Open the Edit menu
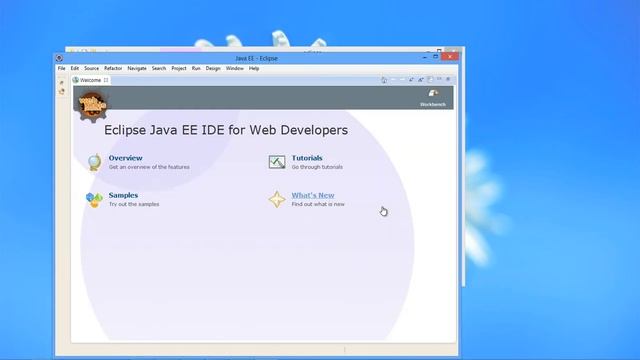 coord(75,69)
